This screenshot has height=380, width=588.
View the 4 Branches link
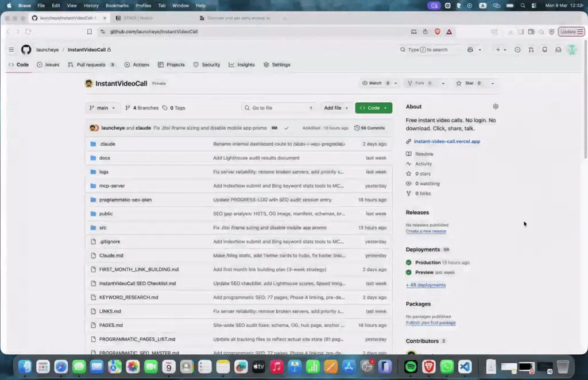click(142, 108)
